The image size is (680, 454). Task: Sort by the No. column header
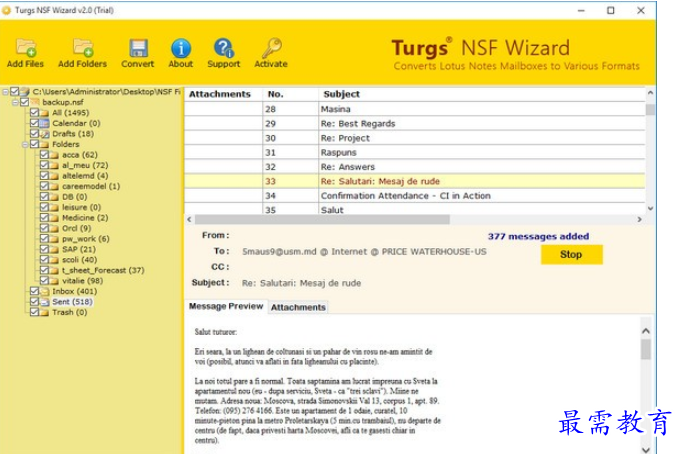(x=290, y=94)
